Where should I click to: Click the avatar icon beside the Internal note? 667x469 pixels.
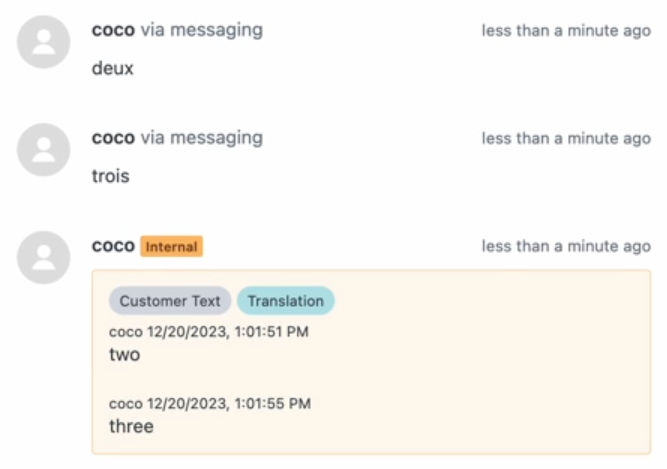click(x=43, y=258)
